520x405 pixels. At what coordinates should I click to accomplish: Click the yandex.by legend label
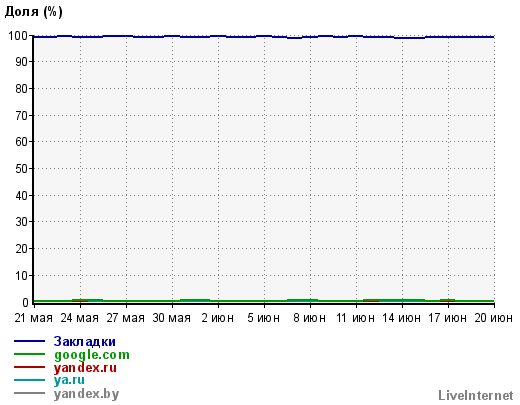[86, 394]
